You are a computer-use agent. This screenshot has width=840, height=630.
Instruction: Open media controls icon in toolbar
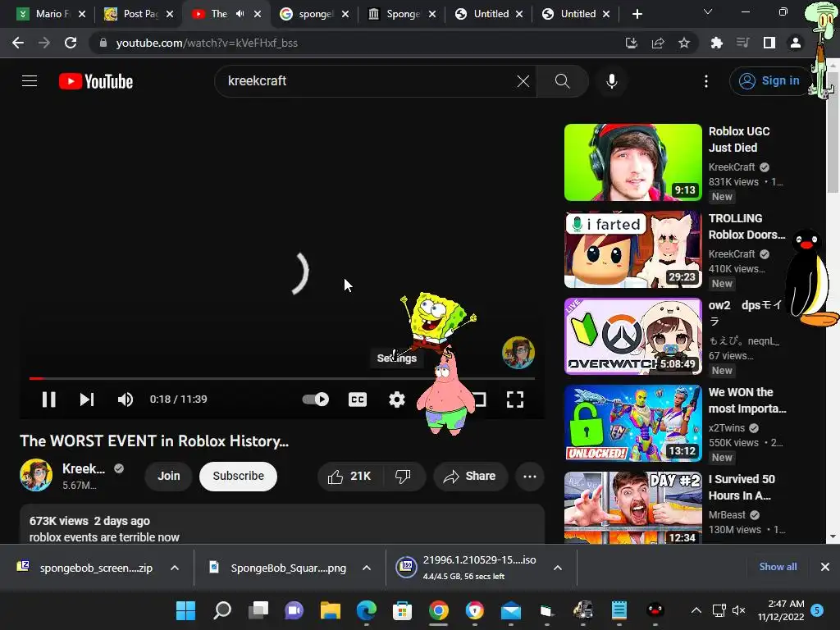[742, 43]
